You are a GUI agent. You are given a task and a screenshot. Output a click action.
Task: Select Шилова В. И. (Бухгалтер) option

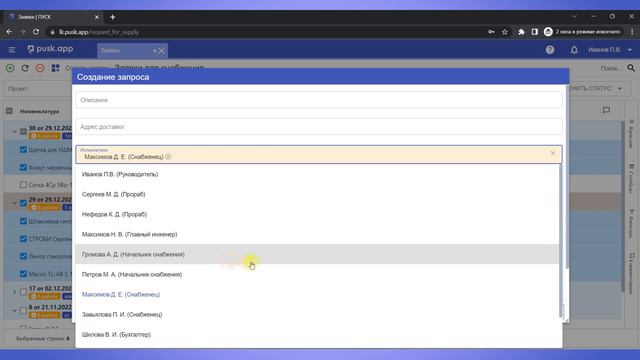click(x=317, y=334)
